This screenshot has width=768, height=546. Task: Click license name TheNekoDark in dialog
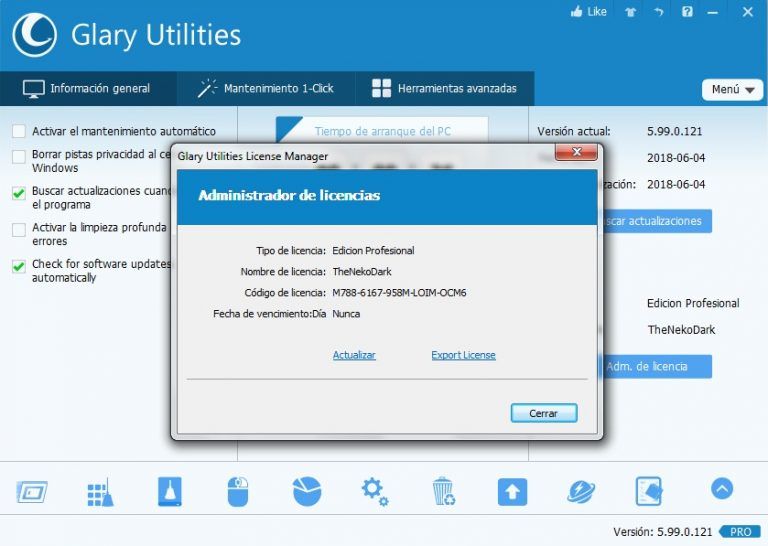[x=362, y=272]
